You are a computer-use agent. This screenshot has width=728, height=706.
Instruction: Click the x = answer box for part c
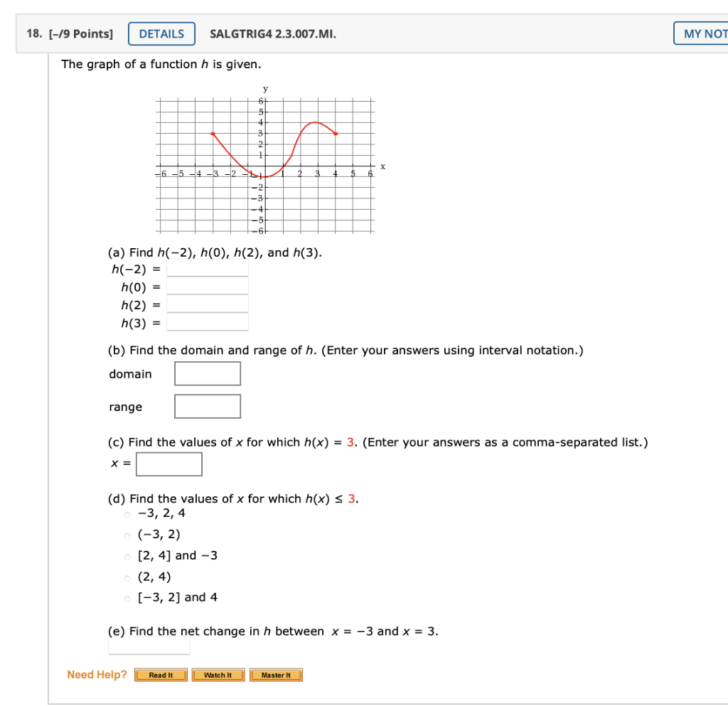pyautogui.click(x=169, y=464)
